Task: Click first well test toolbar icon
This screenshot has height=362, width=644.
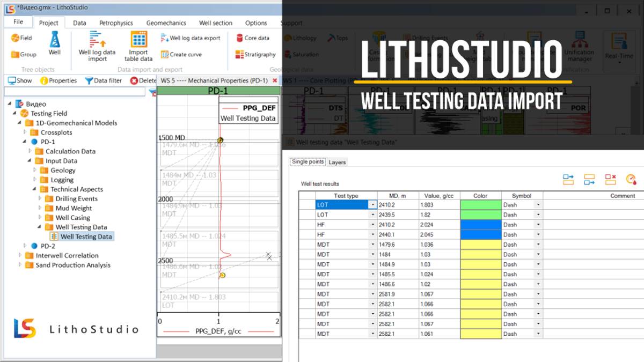Action: tap(568, 180)
